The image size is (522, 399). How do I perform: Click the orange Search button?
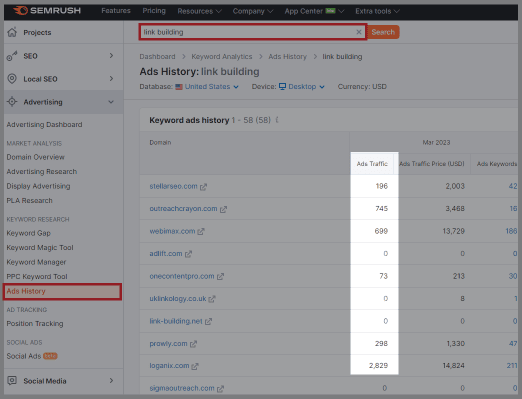(x=383, y=32)
